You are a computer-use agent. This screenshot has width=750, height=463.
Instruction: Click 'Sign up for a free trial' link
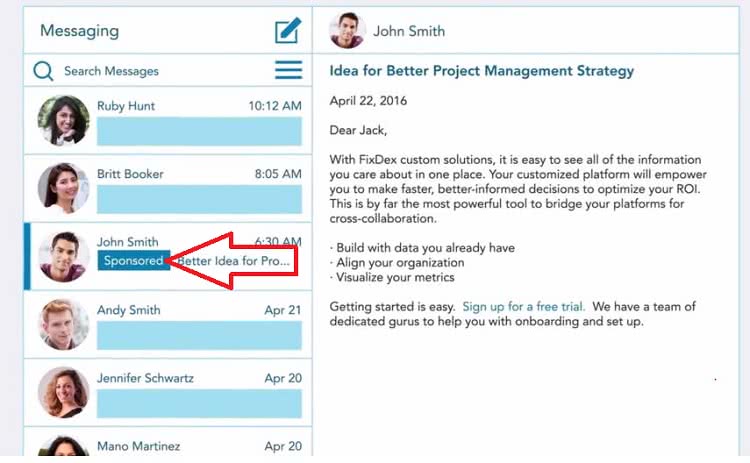524,307
